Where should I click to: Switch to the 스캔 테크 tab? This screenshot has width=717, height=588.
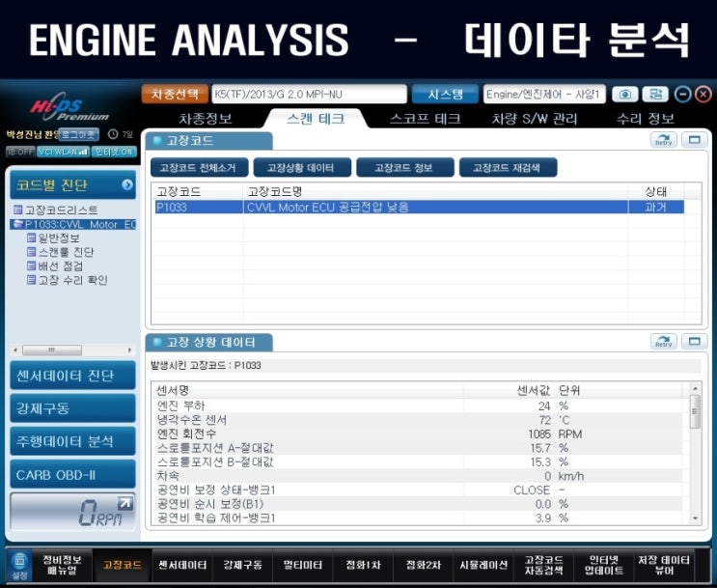[316, 119]
